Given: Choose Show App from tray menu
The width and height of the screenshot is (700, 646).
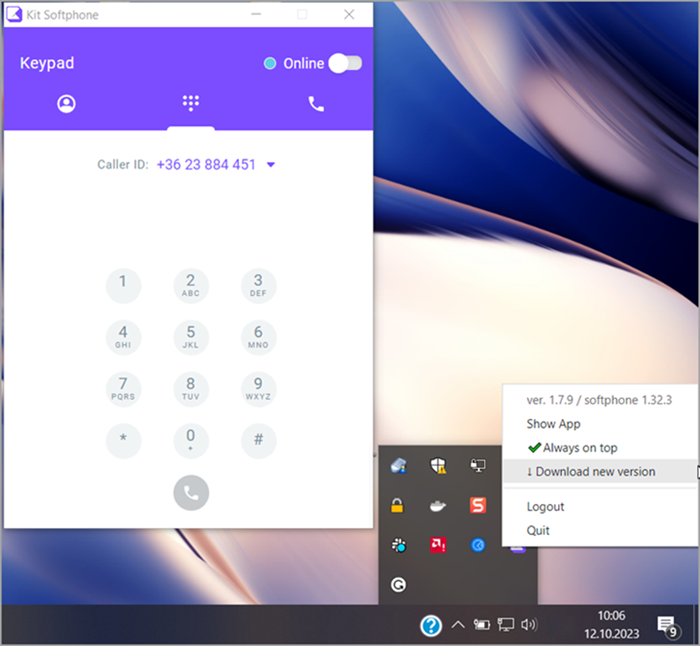Looking at the screenshot, I should [553, 424].
